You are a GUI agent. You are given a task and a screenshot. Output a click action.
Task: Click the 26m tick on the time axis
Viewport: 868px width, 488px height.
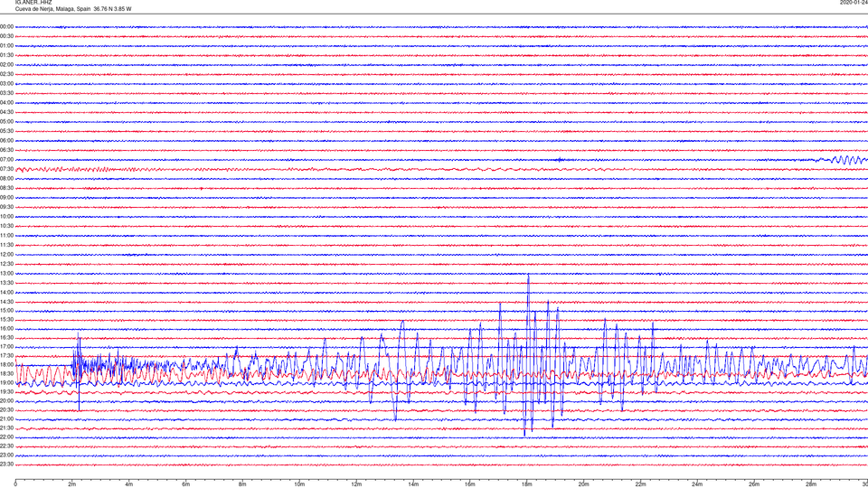[754, 484]
